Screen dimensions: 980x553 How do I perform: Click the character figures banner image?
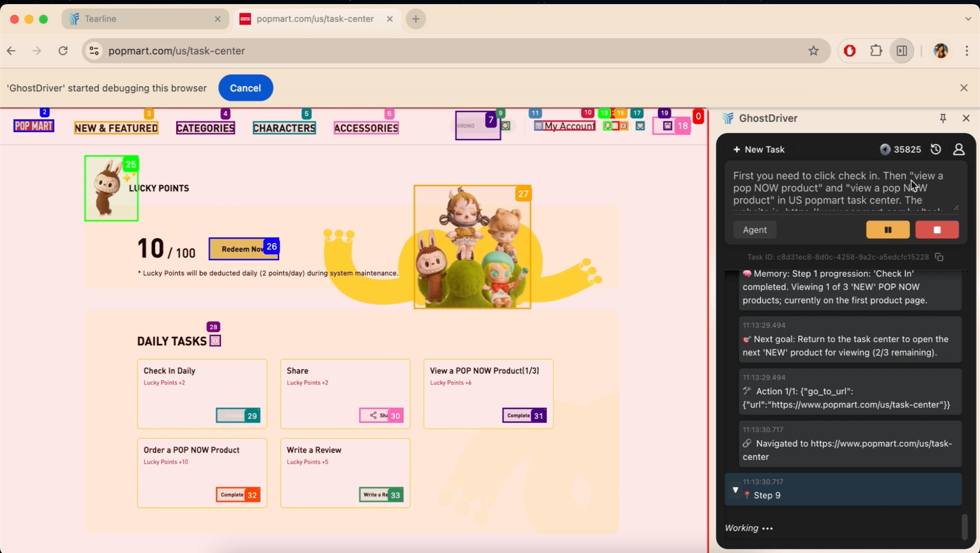[x=472, y=247]
